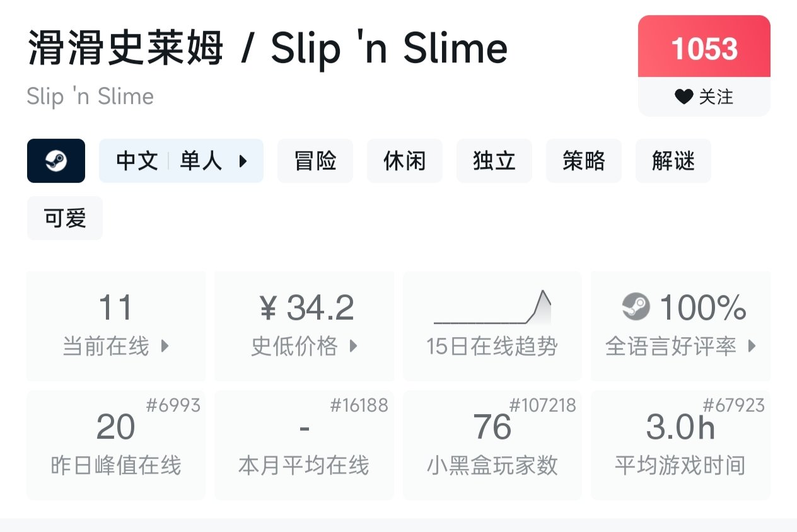This screenshot has height=532, width=797.
Task: Open the 解谜 tag
Action: [673, 161]
